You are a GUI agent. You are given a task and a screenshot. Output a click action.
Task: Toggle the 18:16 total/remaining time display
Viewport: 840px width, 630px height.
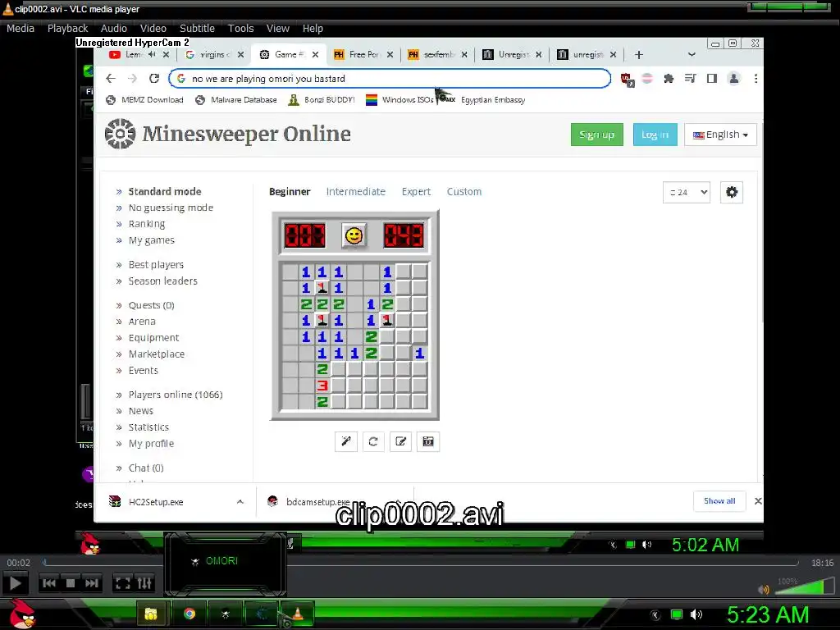(x=822, y=563)
